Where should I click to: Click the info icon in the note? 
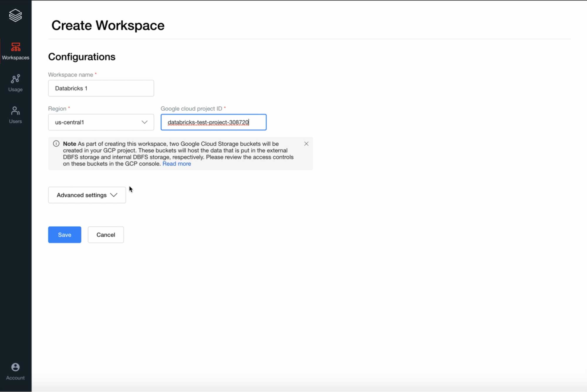coord(56,144)
